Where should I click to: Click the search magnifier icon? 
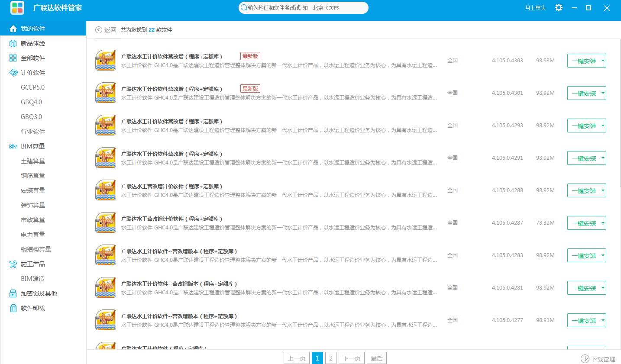tap(244, 8)
